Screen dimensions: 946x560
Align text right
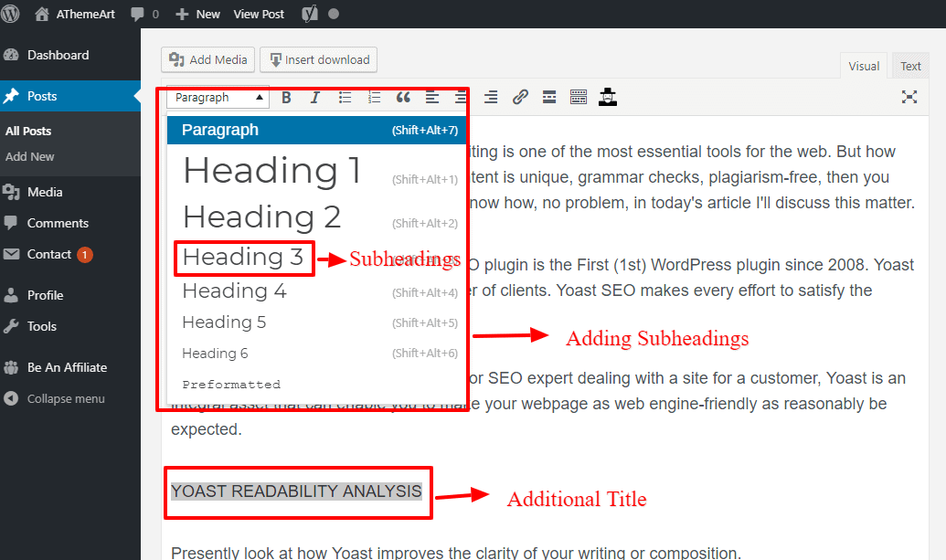pos(491,98)
